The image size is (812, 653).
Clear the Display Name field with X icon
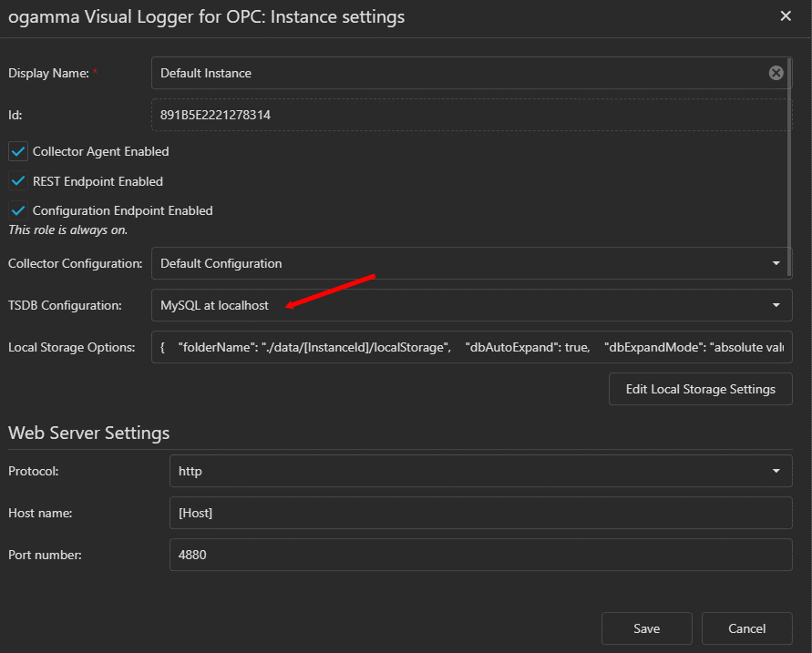(776, 73)
